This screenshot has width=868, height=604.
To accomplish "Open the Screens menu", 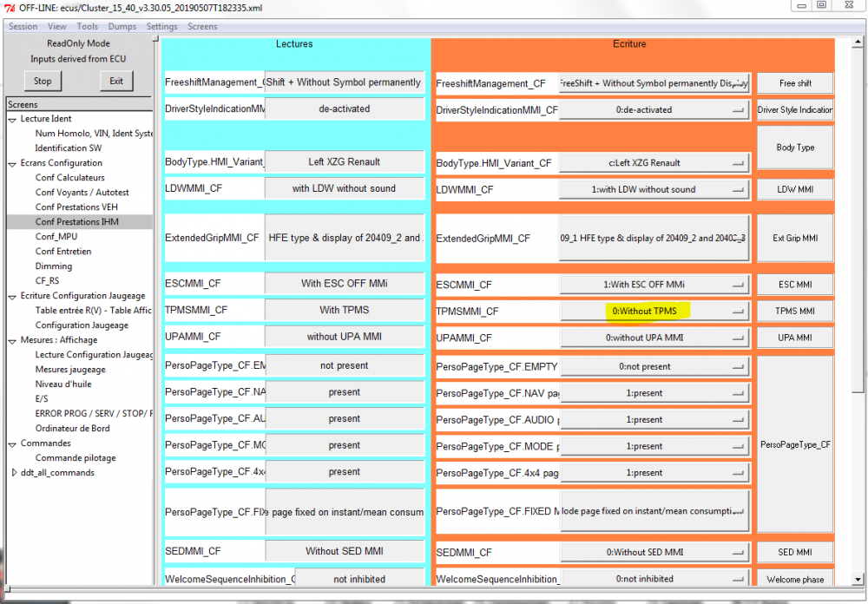I will (202, 27).
